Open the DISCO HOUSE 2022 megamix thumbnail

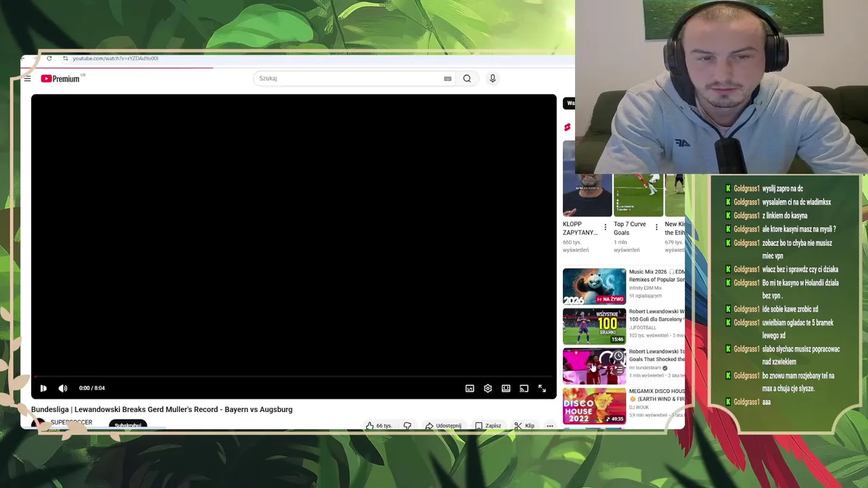point(594,406)
